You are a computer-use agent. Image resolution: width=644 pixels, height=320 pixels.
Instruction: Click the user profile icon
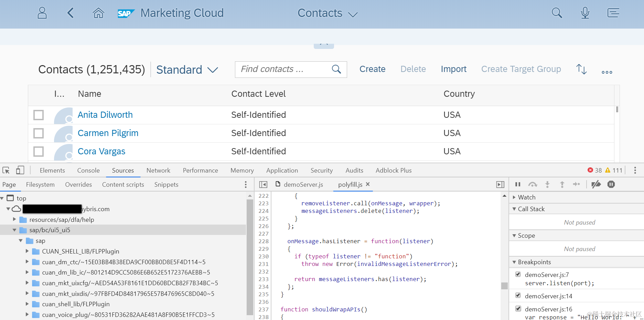pos(42,13)
